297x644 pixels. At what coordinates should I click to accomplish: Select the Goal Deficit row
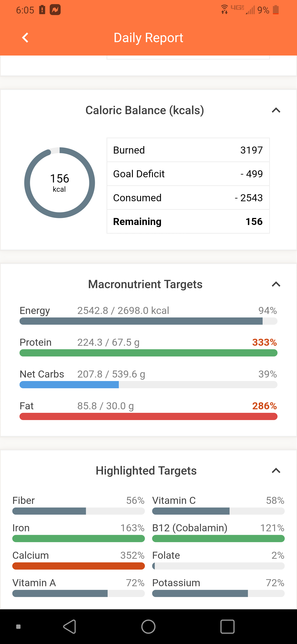click(x=188, y=174)
